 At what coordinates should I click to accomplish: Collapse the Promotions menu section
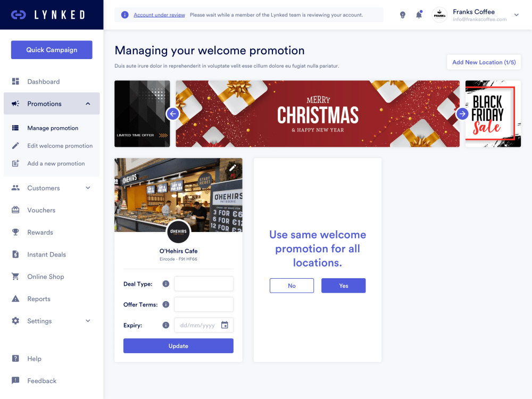(x=88, y=104)
